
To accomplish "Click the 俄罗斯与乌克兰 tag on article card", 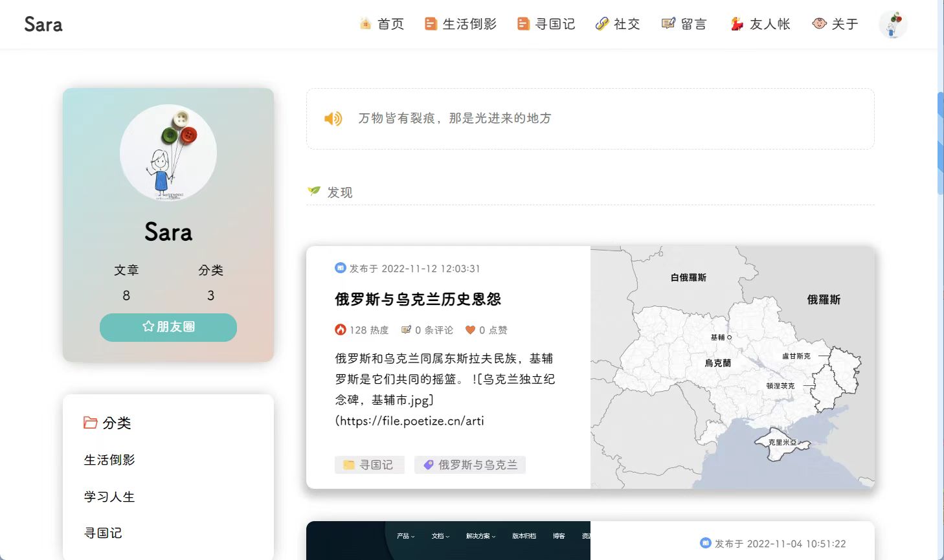I will click(470, 465).
